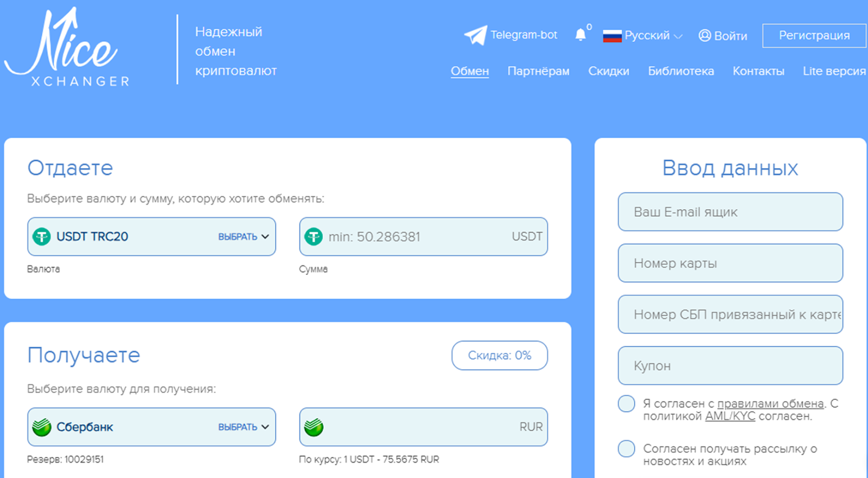This screenshot has width=868, height=478.
Task: Click the Регистрация button
Action: (814, 36)
